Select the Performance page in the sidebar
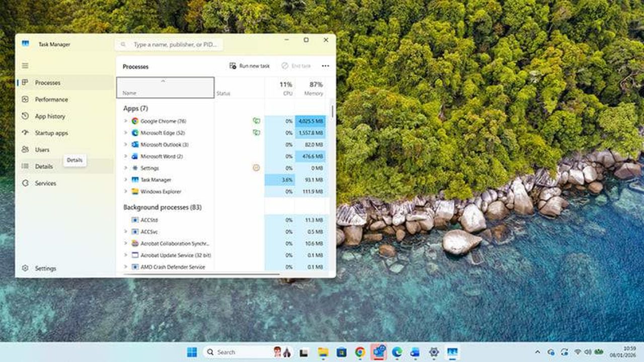 (x=51, y=100)
